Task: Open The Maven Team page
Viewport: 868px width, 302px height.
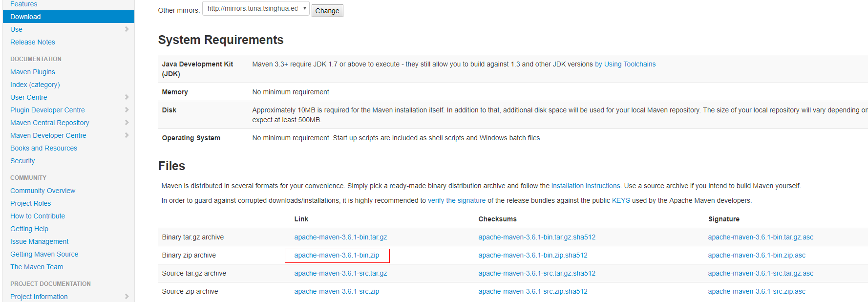Action: [x=37, y=267]
